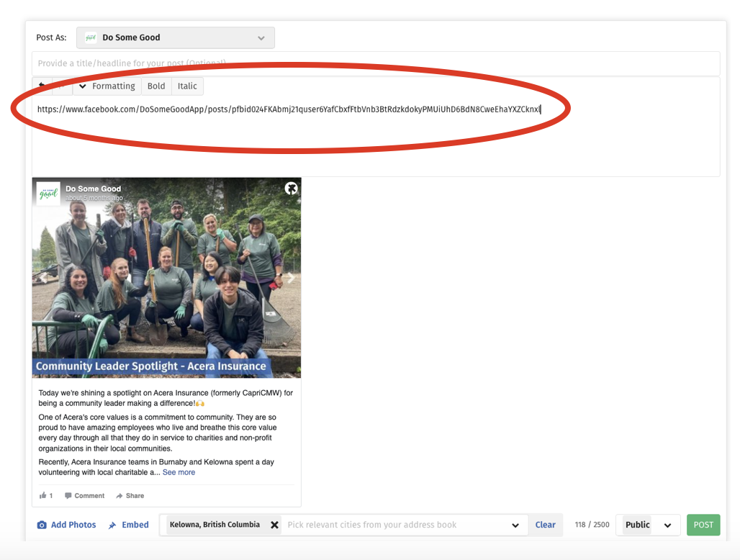
Task: Click the Do Some Good avatar in embed
Action: (x=48, y=194)
